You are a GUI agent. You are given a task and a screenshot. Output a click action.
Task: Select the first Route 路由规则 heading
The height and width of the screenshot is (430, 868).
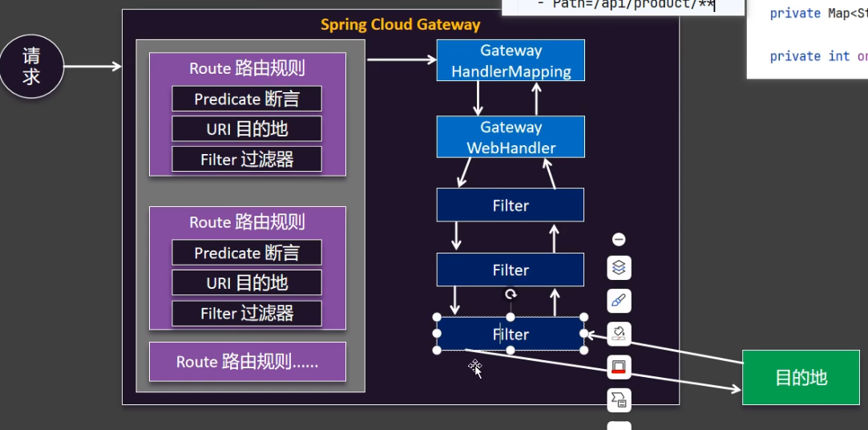pyautogui.click(x=247, y=69)
